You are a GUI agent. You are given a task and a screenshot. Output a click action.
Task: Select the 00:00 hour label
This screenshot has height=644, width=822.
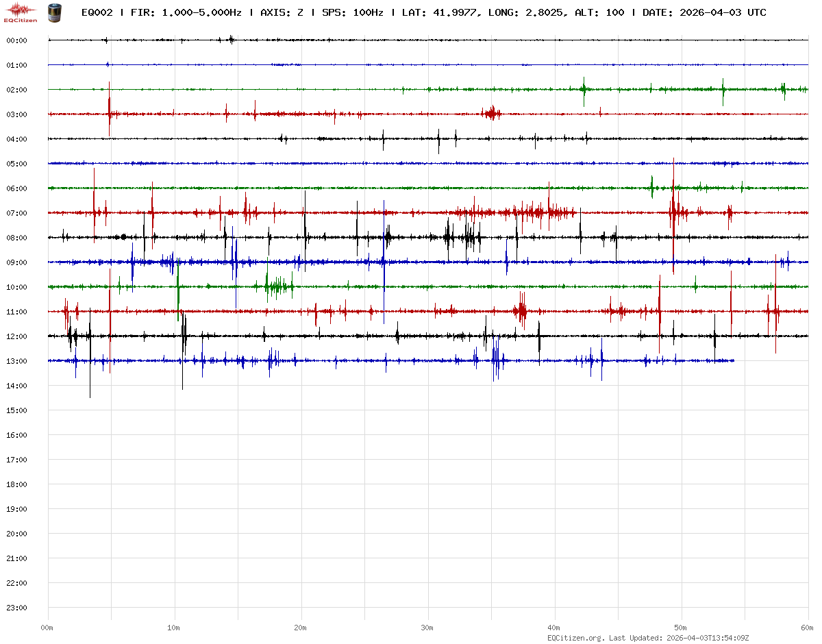click(16, 40)
